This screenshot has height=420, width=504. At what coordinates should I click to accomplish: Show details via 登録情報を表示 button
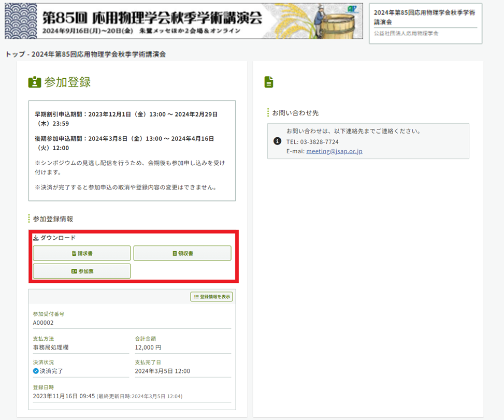pos(211,297)
